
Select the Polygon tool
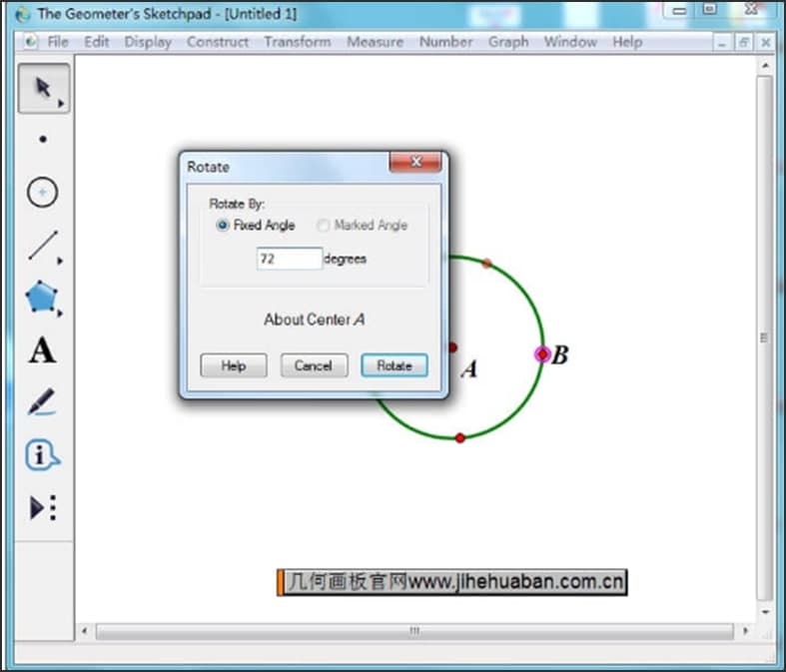42,298
